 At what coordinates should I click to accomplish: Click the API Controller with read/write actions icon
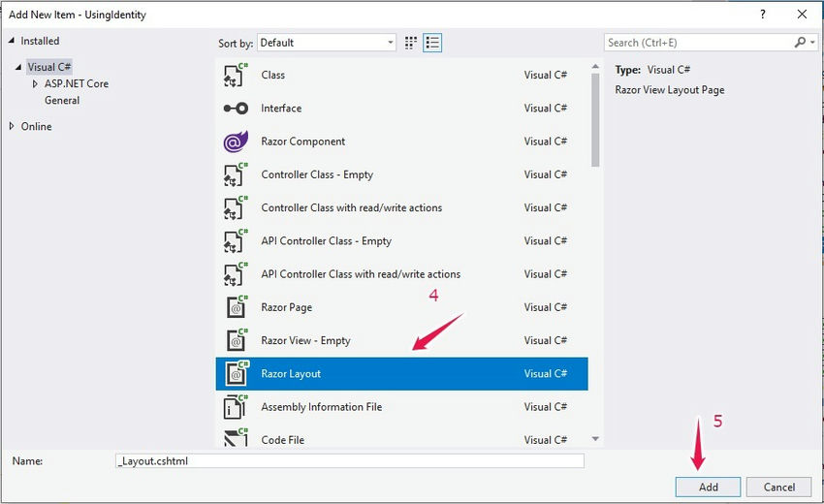click(236, 274)
